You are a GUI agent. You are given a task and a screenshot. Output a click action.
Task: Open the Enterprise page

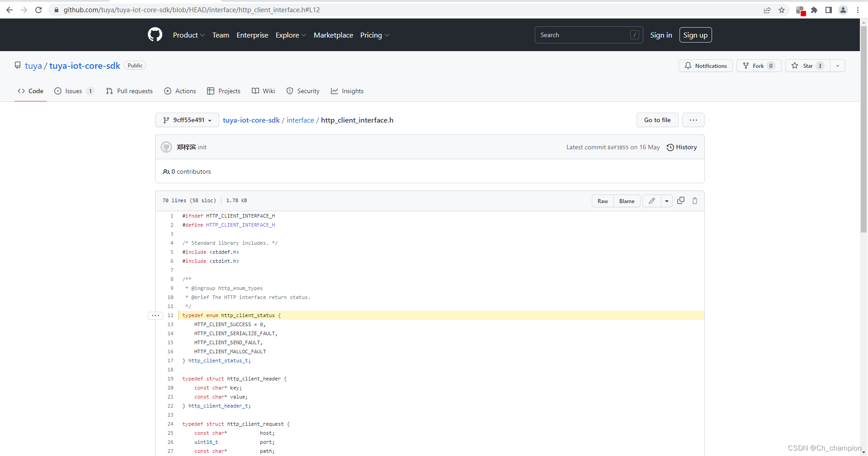click(252, 35)
